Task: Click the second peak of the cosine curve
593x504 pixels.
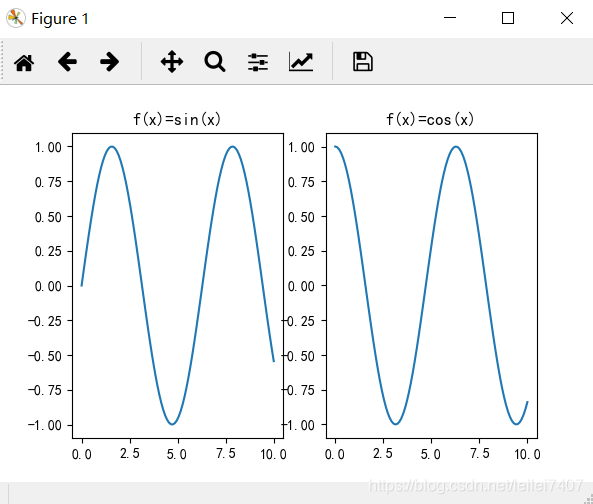Action: 456,147
